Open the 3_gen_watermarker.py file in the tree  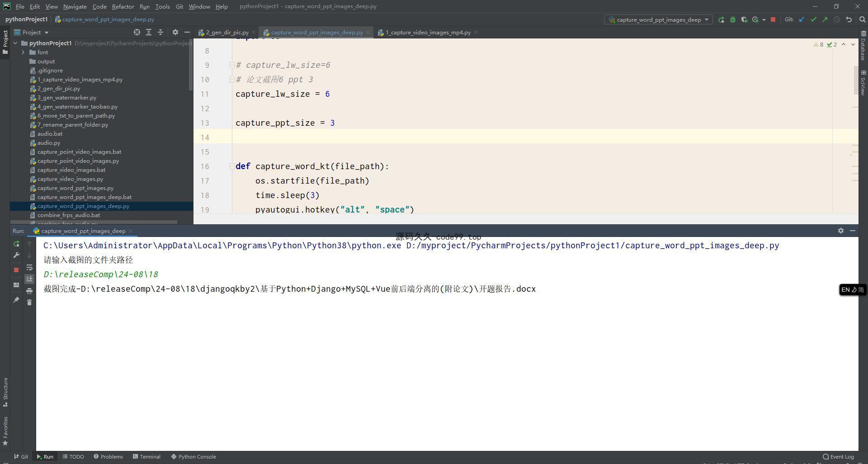[x=67, y=98]
